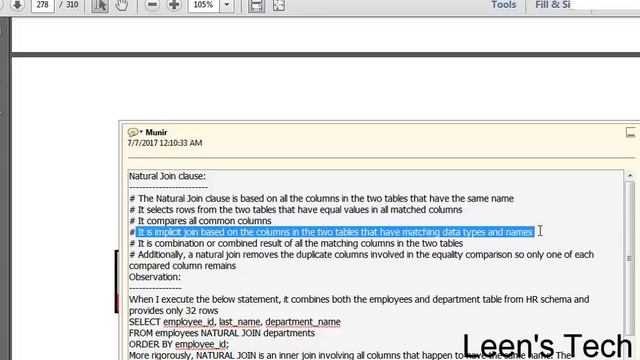
Task: Click the highlighted 'It is implicit join' line
Action: point(335,232)
